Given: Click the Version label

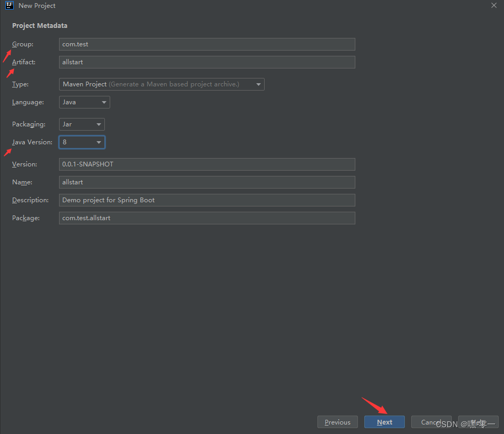Looking at the screenshot, I should (24, 164).
